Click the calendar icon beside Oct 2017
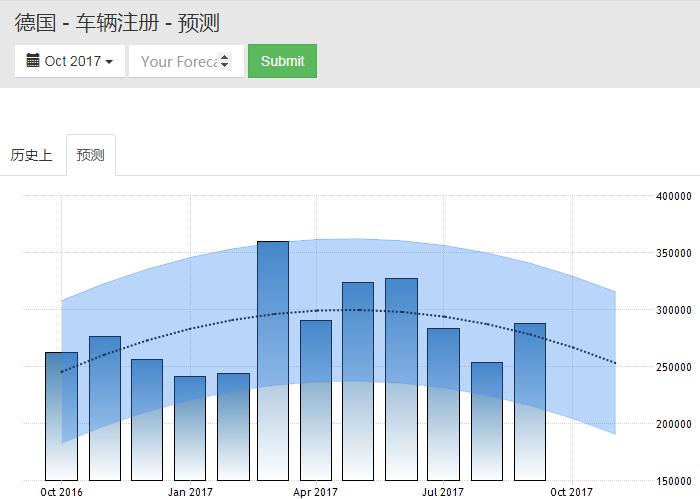 click(x=33, y=60)
